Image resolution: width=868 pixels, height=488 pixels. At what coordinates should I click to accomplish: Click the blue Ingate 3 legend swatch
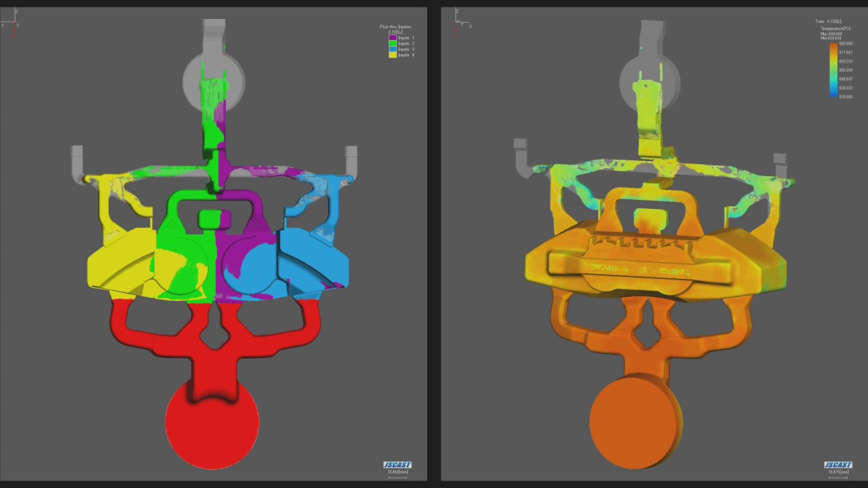point(393,49)
